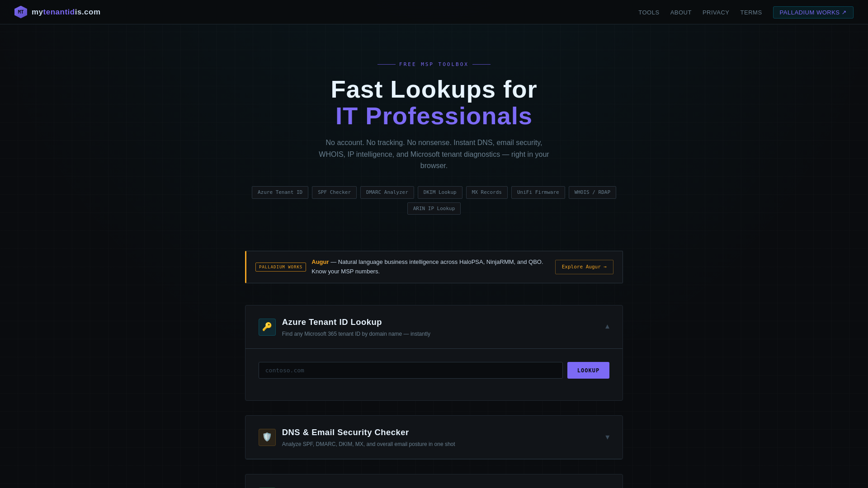Select the ARIN IP Lookup tag

pyautogui.click(x=434, y=209)
